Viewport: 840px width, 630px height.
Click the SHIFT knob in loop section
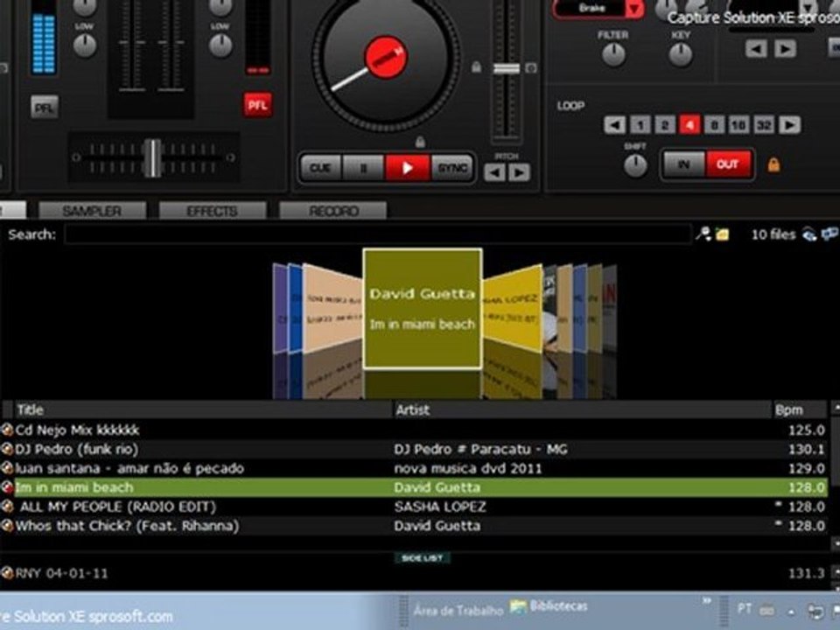pos(635,165)
